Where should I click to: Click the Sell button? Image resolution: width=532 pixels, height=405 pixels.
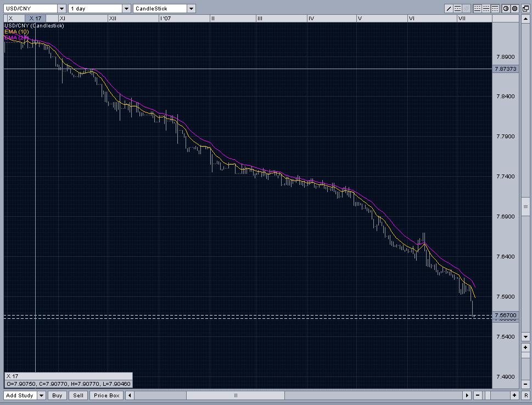coord(79,395)
